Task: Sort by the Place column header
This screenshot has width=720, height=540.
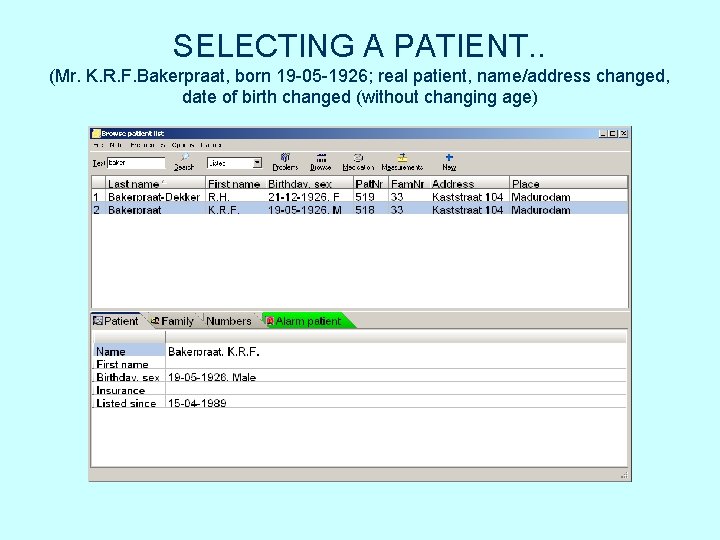Action: pos(568,184)
